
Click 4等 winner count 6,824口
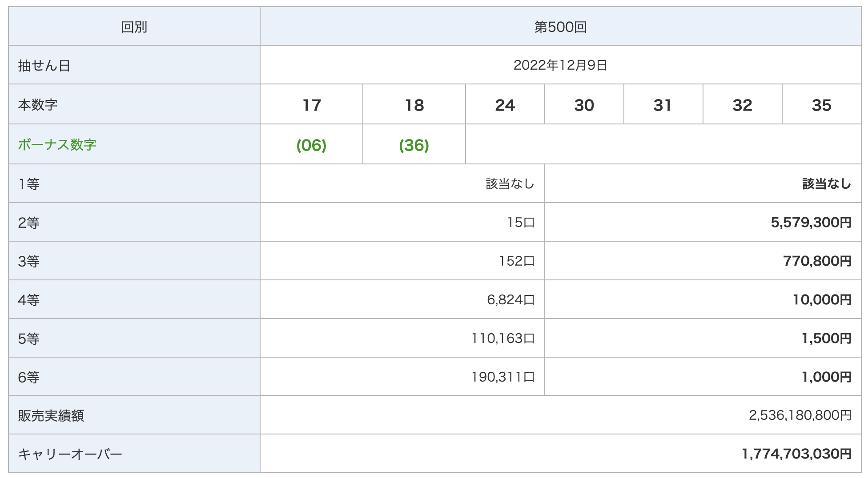click(x=510, y=299)
